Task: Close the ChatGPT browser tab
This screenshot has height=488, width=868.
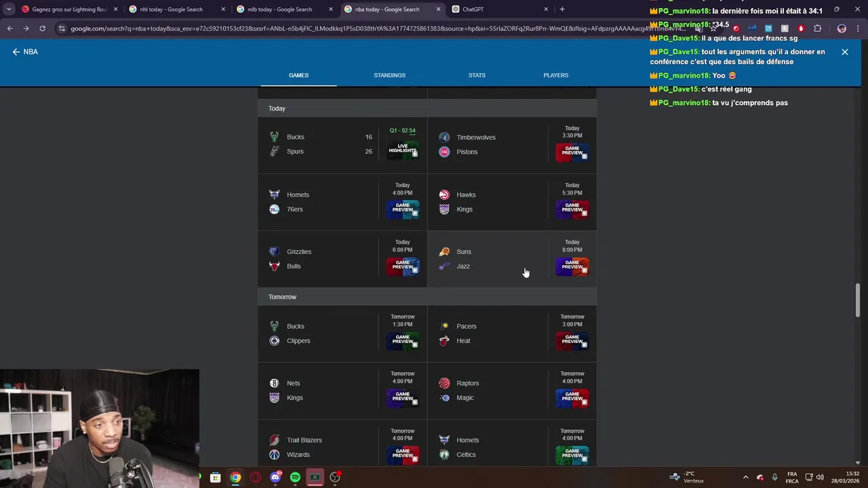Action: (546, 9)
